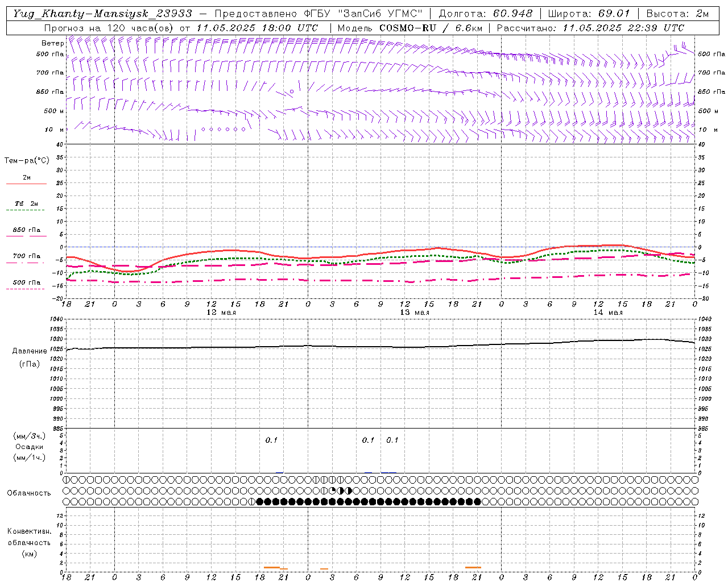The image size is (728, 582).
Task: Click the 13 мая date label
Action: [x=415, y=313]
